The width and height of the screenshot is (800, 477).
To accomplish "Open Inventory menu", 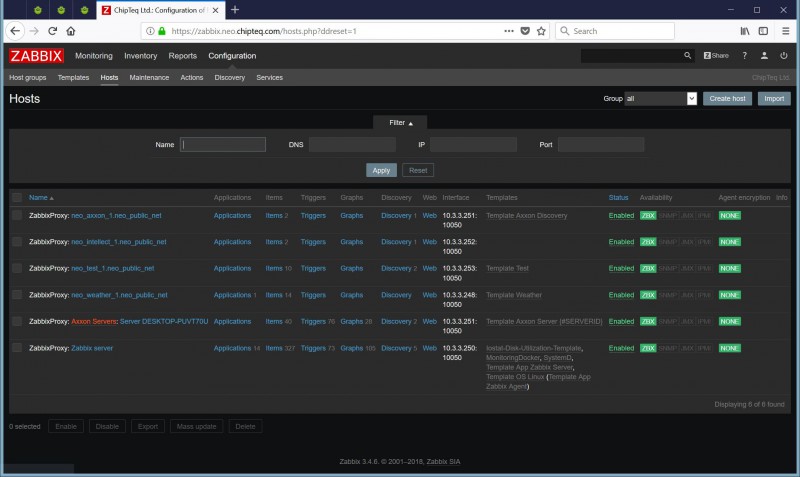I will pos(140,56).
